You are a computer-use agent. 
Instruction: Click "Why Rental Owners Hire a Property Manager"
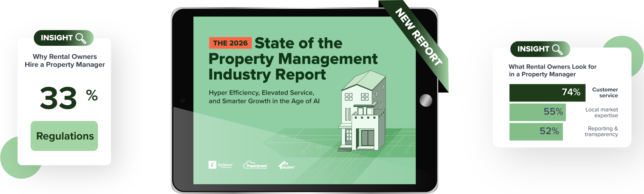[x=65, y=60]
